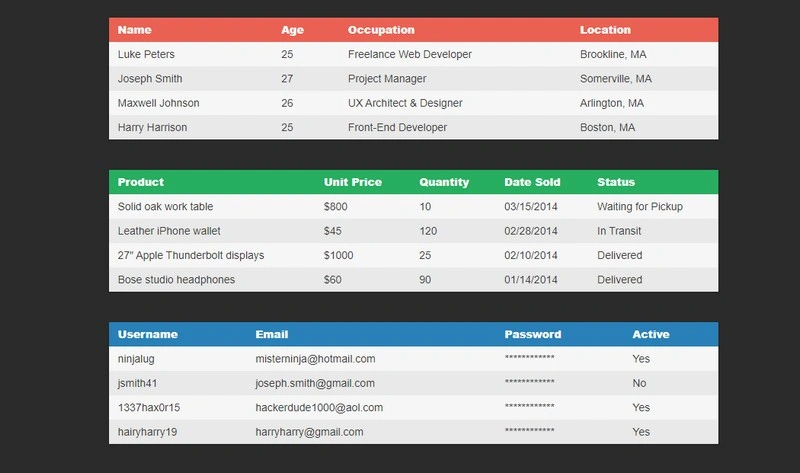
Task: Click the Password column header
Action: click(533, 334)
